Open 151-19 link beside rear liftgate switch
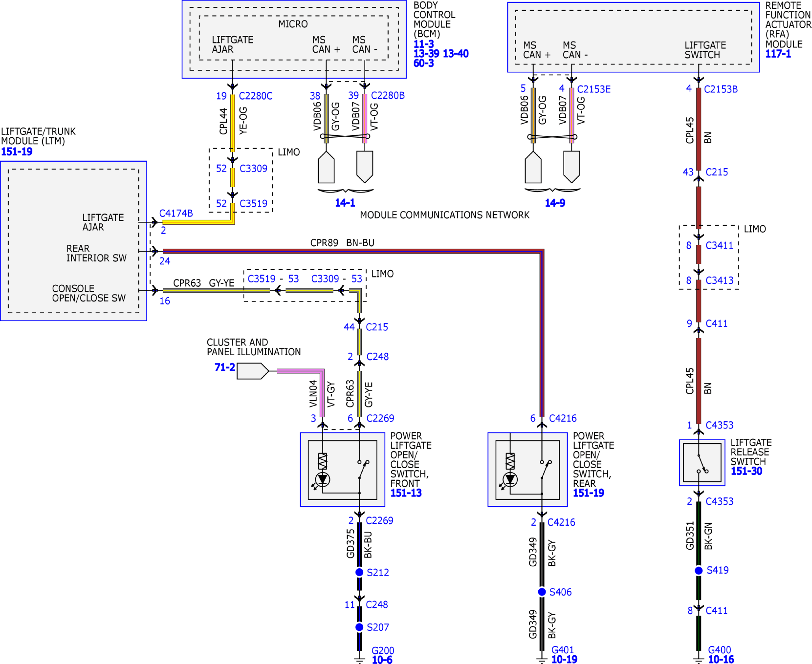 pyautogui.click(x=588, y=493)
